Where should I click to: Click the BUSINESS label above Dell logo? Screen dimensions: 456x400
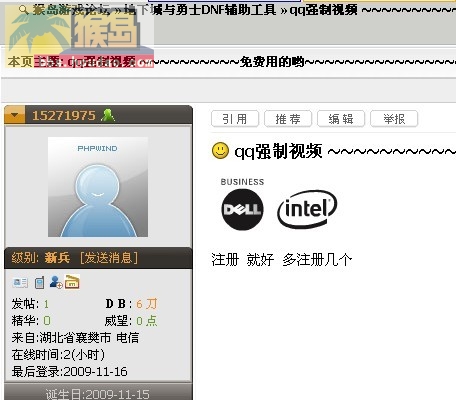tap(242, 182)
